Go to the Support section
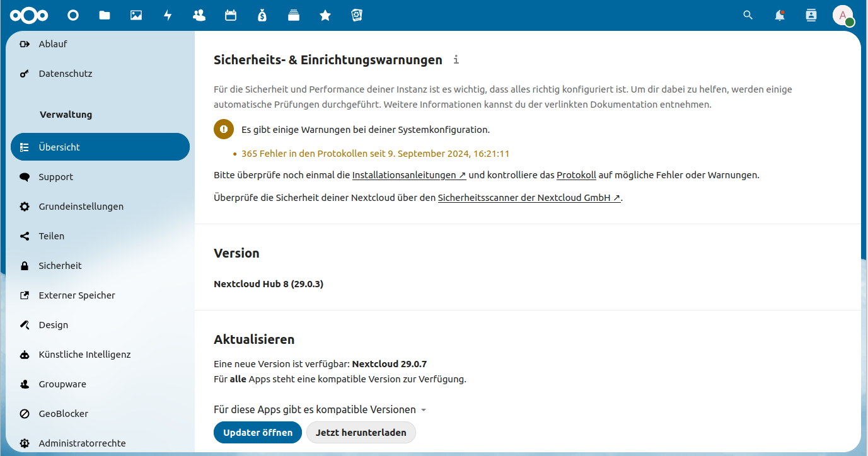 (x=100, y=177)
